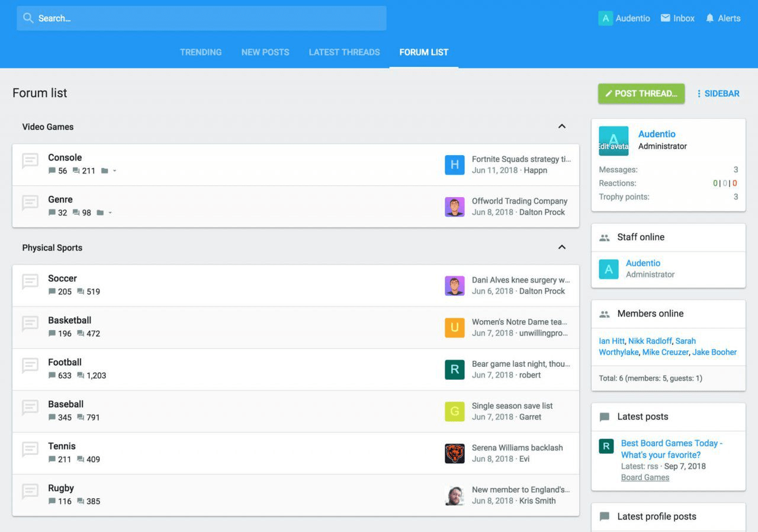Switch to the Latest Threads tab
Screen dimensions: 758x532
[x=344, y=52]
